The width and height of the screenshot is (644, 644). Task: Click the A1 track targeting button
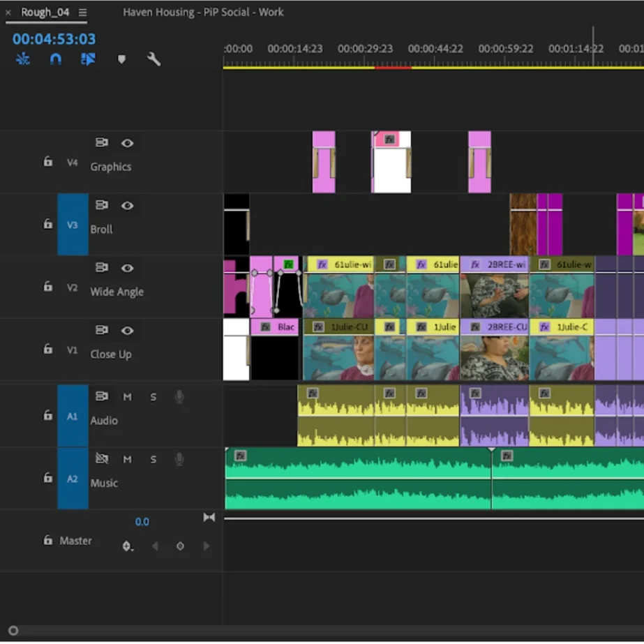[x=73, y=415]
